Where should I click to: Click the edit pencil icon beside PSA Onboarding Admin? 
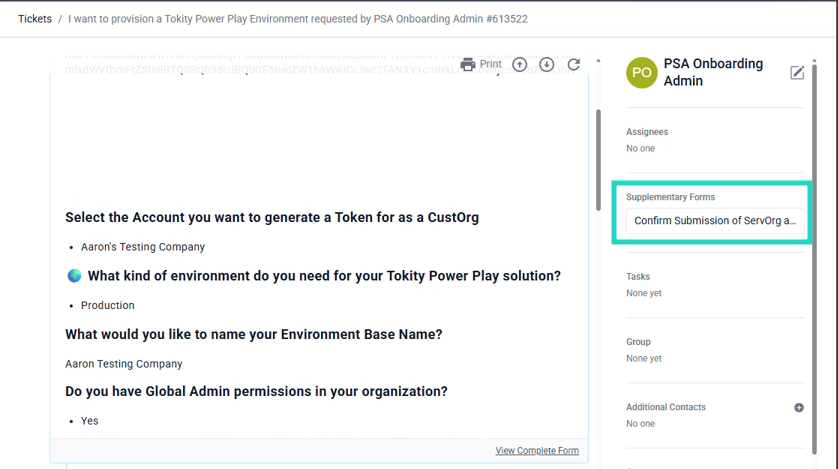(797, 72)
